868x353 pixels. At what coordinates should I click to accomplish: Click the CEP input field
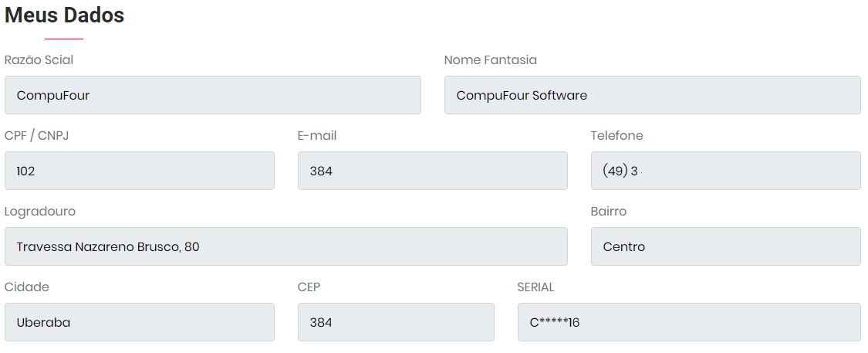pos(396,322)
